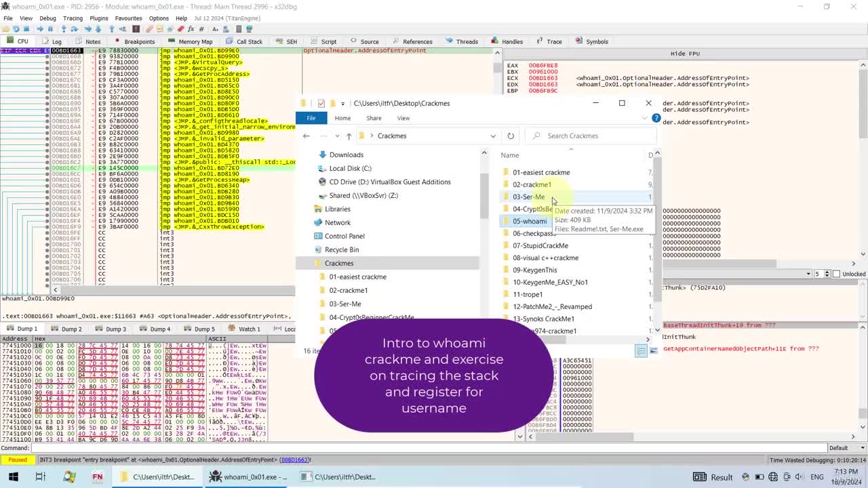Expand the Explorer ribbon chevron
Screen dimensions: 868x488
point(644,118)
